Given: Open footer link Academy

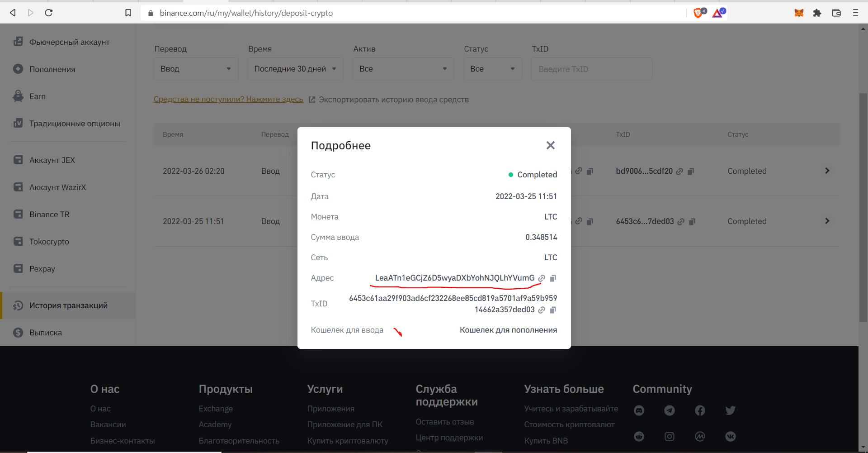Looking at the screenshot, I should (215, 424).
